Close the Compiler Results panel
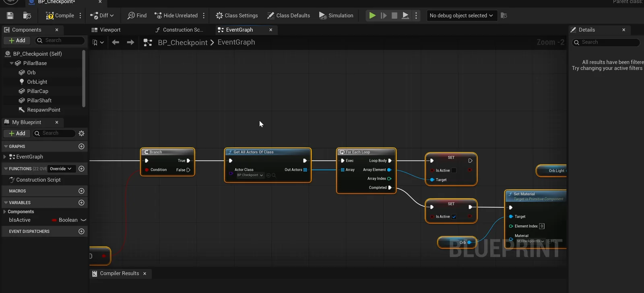This screenshot has width=644, height=293. [145, 274]
